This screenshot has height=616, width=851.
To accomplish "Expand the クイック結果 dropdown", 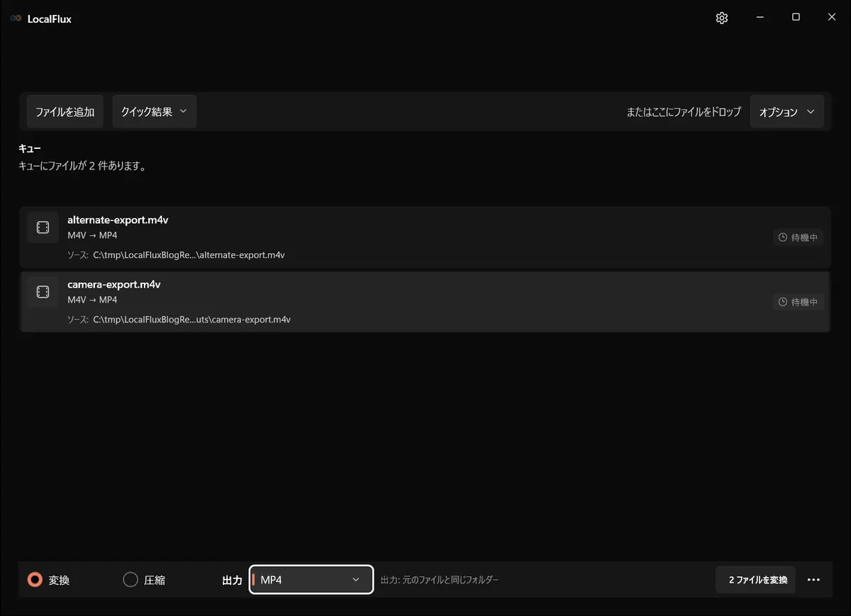I will [x=154, y=111].
